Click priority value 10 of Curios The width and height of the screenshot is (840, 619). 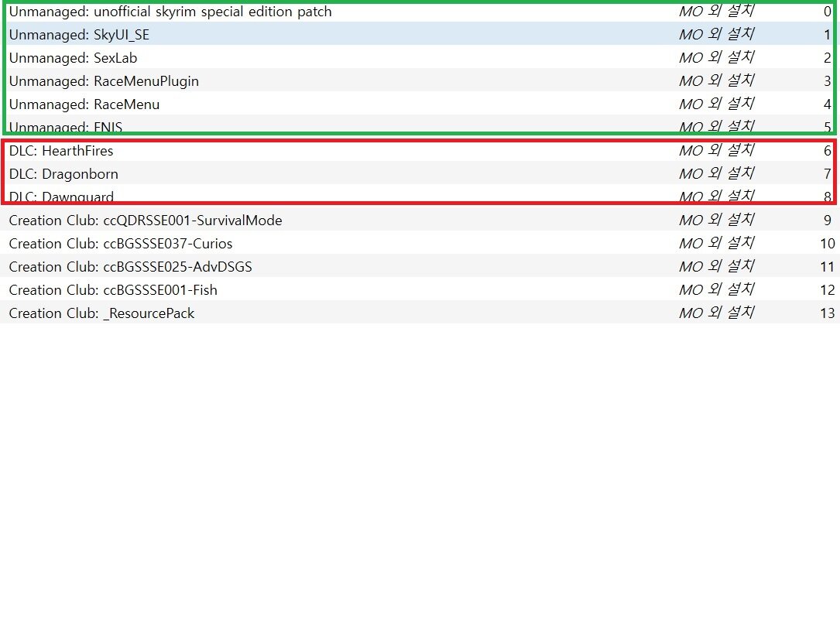[x=827, y=243]
